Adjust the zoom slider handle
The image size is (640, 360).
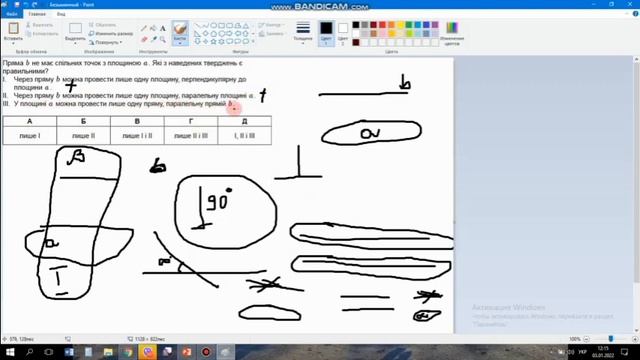[611, 339]
